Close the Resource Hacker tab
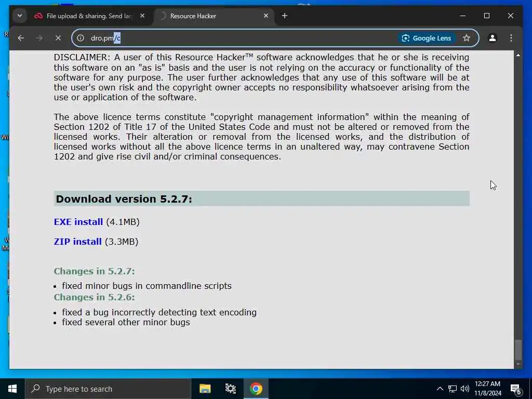Image resolution: width=532 pixels, height=399 pixels. [x=266, y=16]
